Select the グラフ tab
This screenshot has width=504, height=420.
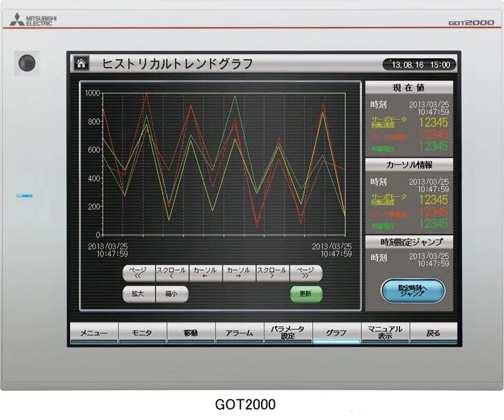[x=336, y=334]
